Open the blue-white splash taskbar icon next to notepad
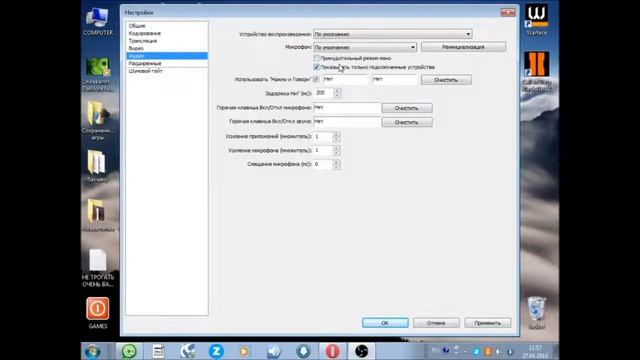Screen dimensions: 640x360 pyautogui.click(x=187, y=351)
